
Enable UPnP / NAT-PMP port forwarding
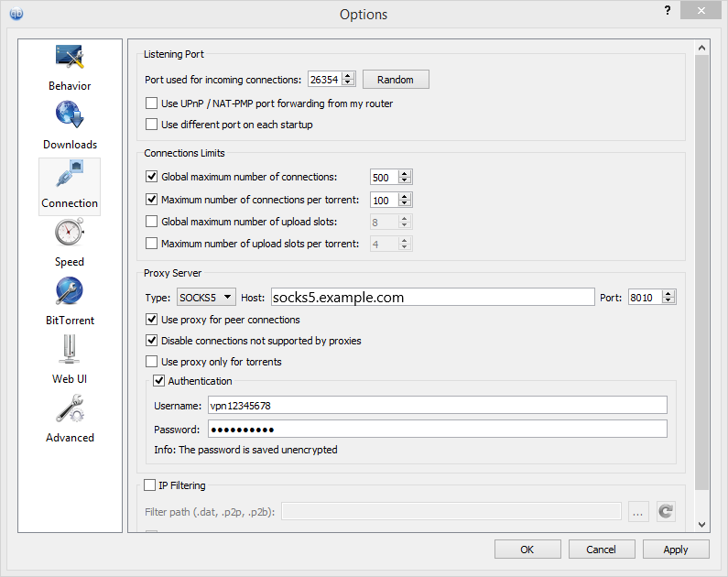point(151,103)
